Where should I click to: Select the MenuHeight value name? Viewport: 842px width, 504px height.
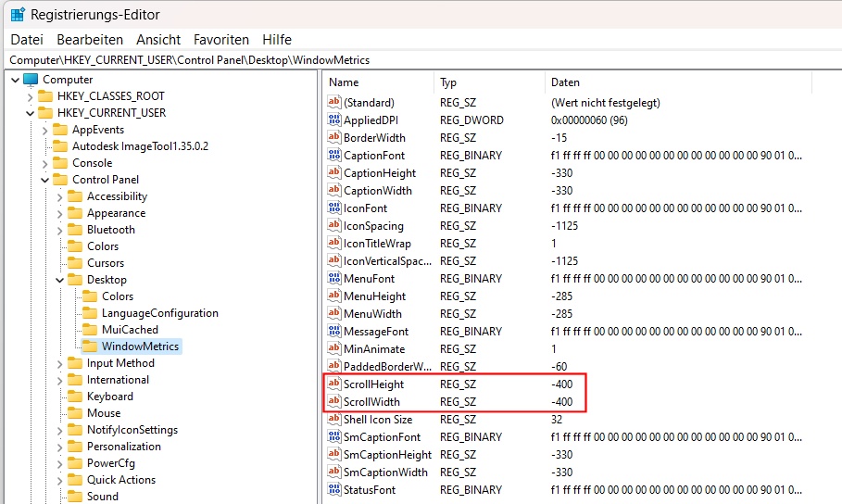[375, 296]
